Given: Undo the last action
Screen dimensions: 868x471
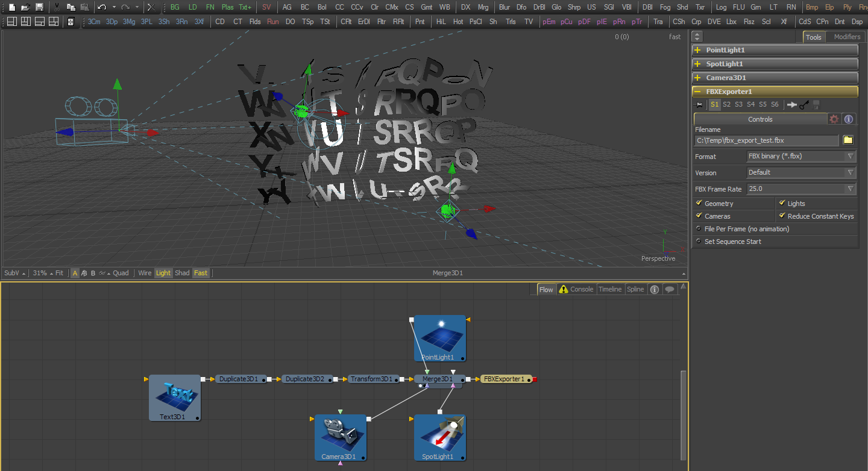Looking at the screenshot, I should click(102, 7).
